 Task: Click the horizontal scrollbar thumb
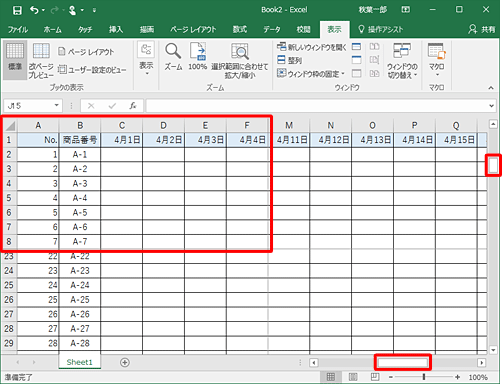[x=402, y=362]
